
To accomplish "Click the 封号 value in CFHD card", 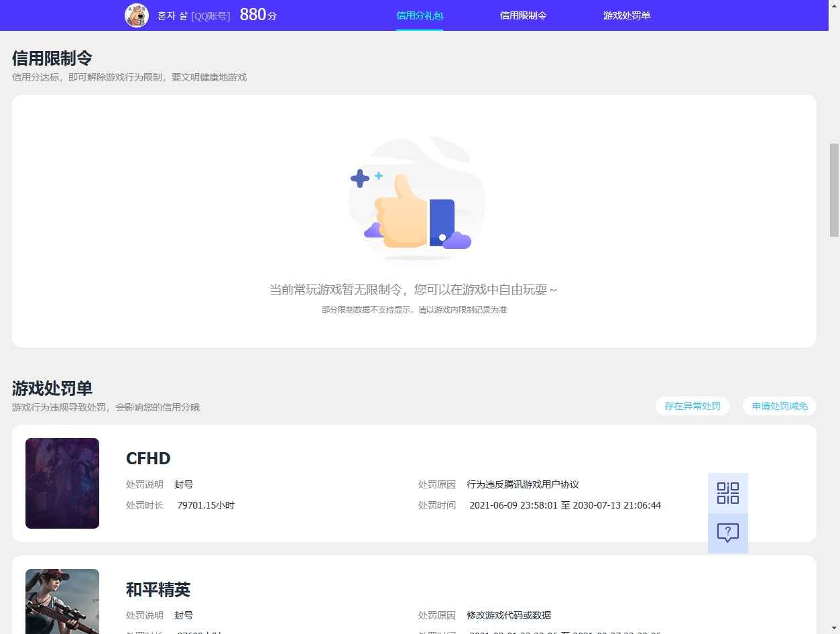I will coord(184,484).
